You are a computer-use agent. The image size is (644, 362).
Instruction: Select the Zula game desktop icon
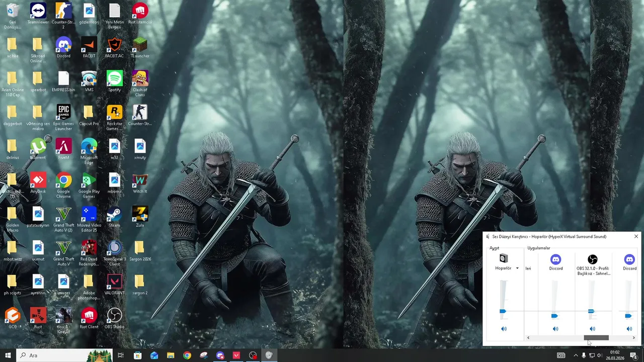coord(140,217)
